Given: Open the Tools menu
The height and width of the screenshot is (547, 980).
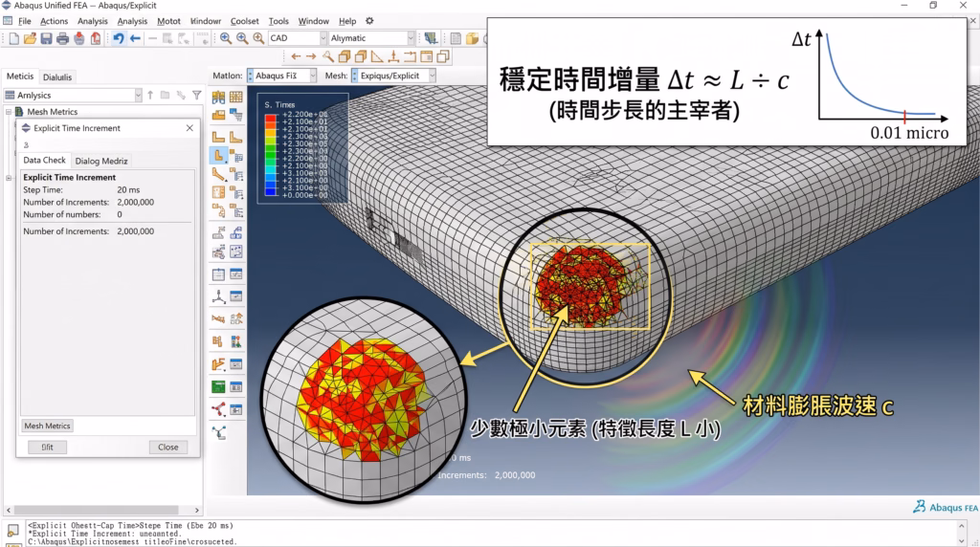Looking at the screenshot, I should click(x=278, y=21).
